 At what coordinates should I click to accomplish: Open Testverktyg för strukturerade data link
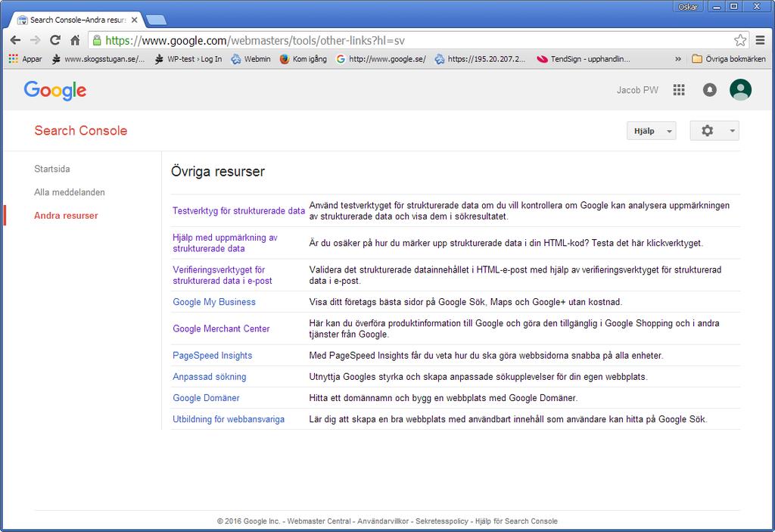tap(238, 210)
